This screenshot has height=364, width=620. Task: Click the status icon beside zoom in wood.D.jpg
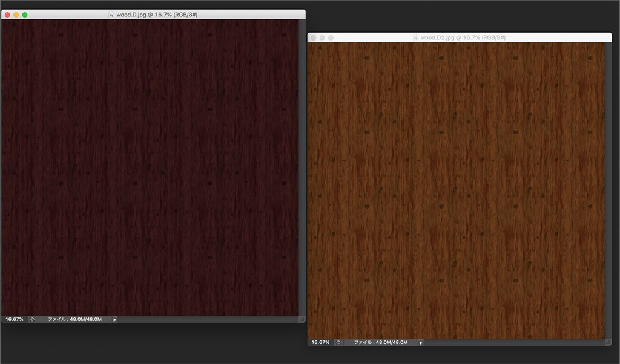[33, 319]
